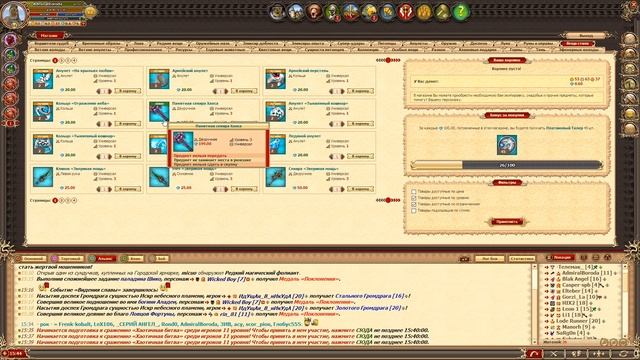Click the bonus reward item thumbnail
This screenshot has width=640, height=360.
coord(507,145)
